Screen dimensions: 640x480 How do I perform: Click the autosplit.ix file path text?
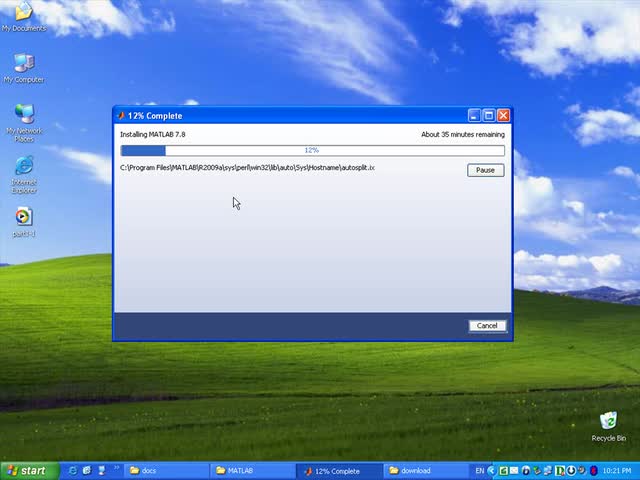tap(247, 168)
